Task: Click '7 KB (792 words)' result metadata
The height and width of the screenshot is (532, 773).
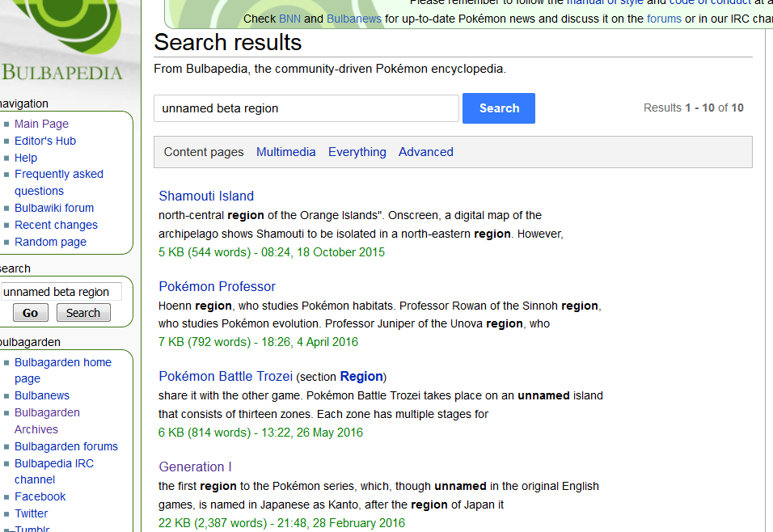Action: click(x=205, y=342)
